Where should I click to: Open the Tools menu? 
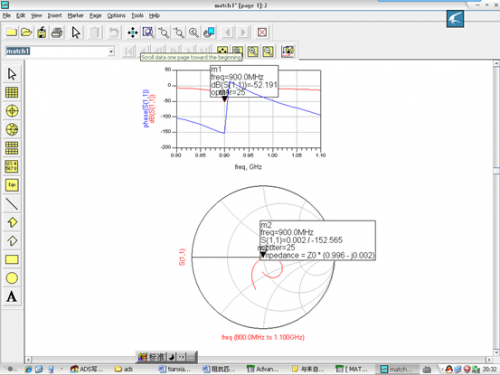[x=137, y=15]
